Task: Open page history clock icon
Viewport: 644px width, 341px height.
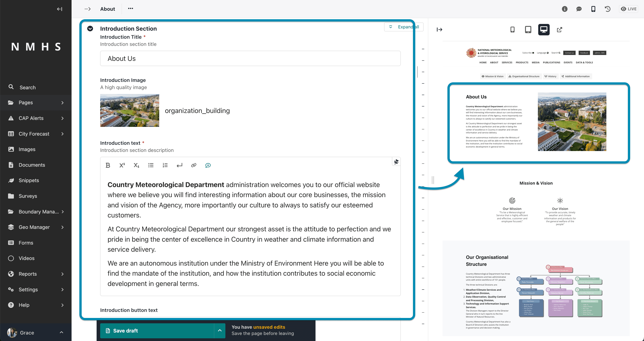Action: 608,9
